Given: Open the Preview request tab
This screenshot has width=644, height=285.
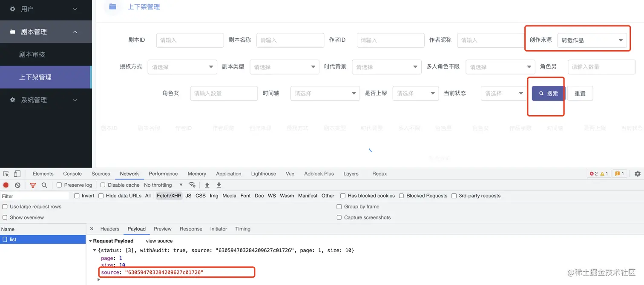Looking at the screenshot, I should [x=163, y=229].
